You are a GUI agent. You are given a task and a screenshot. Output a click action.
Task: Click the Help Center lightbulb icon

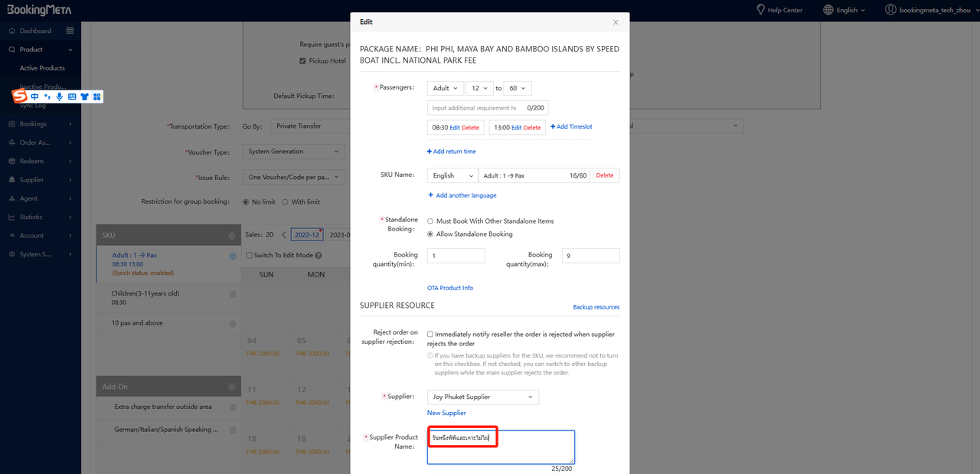(760, 10)
